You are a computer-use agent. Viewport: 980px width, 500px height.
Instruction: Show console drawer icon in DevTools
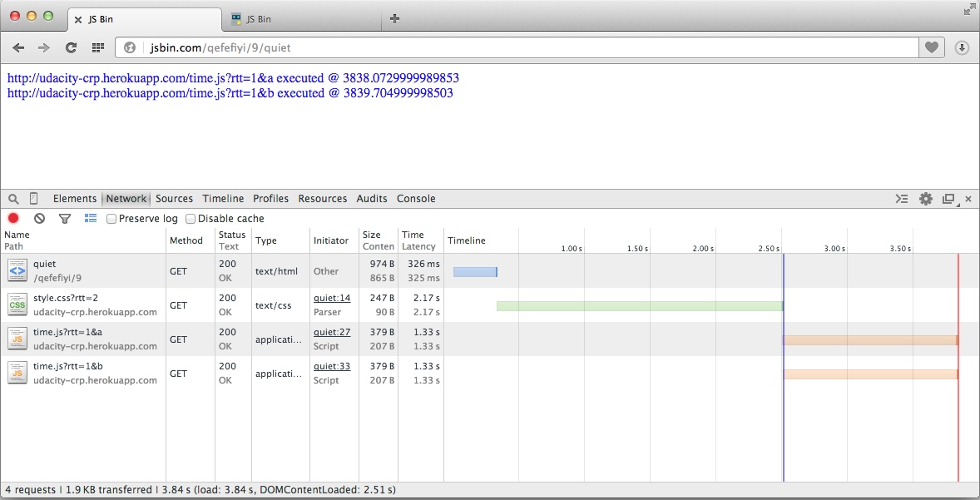point(901,199)
